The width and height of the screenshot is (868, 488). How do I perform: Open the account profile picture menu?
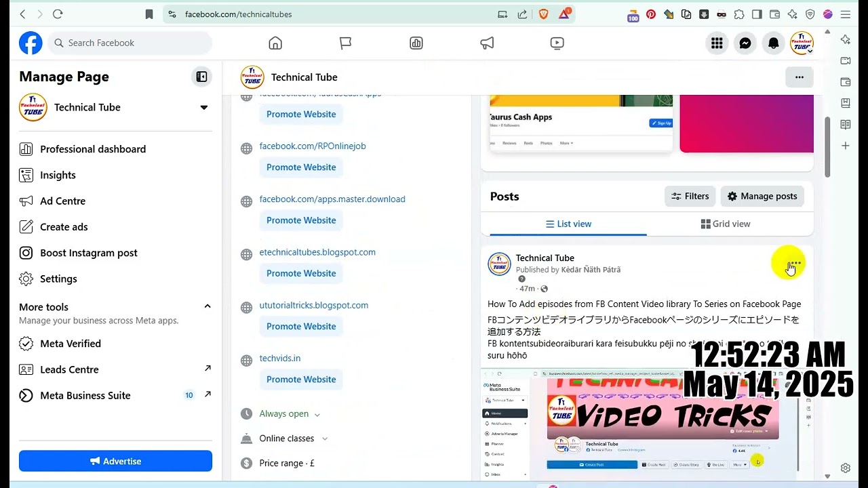(802, 43)
